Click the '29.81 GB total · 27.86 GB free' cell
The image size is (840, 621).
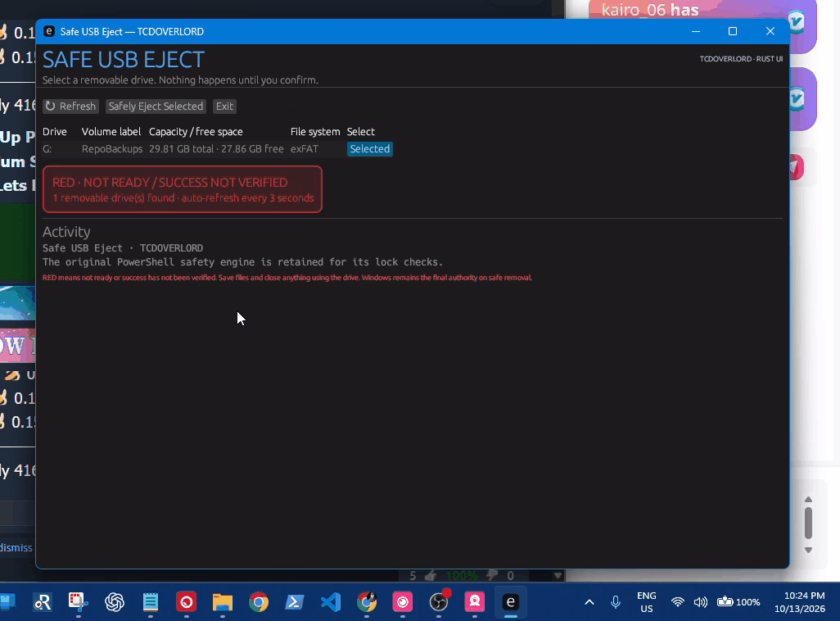click(216, 148)
